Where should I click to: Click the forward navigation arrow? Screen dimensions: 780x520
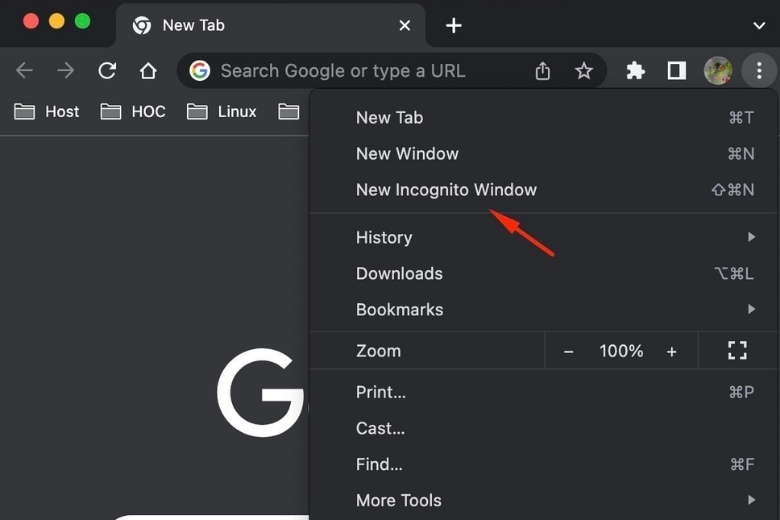(x=66, y=71)
